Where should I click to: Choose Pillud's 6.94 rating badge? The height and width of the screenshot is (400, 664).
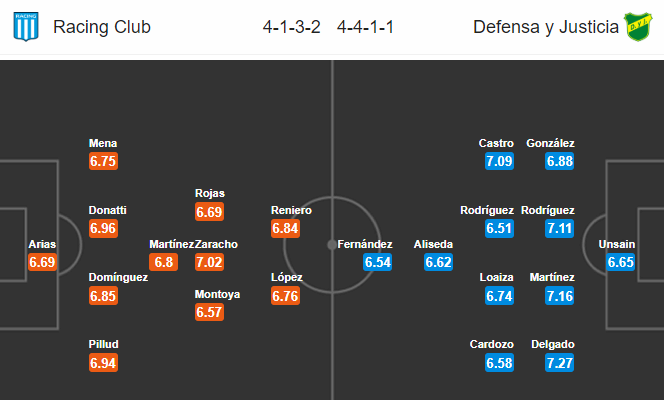[103, 363]
